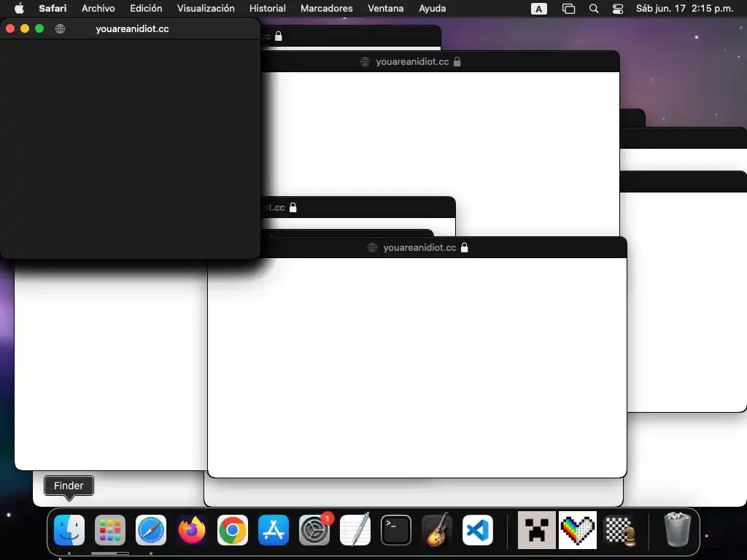Open the Ventana menu
The width and height of the screenshot is (747, 560).
pos(385,8)
